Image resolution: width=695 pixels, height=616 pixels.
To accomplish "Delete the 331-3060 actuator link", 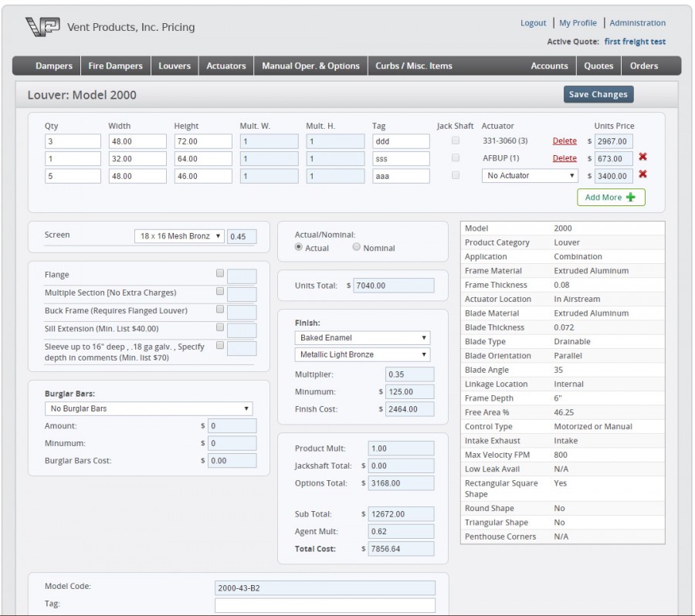I will [564, 141].
